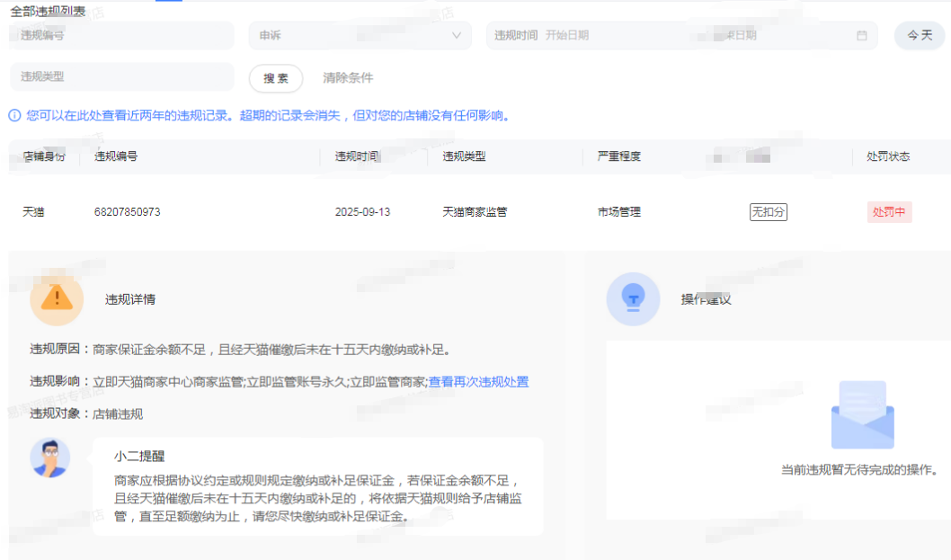Screen dimensions: 951x560
Task: Click the 处罚中 status badge
Action: point(888,212)
